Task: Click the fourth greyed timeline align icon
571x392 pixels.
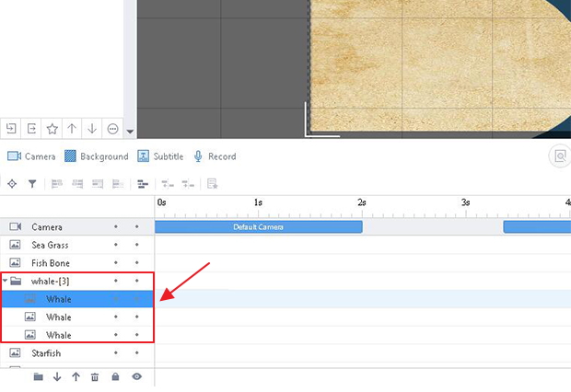Action: 118,184
